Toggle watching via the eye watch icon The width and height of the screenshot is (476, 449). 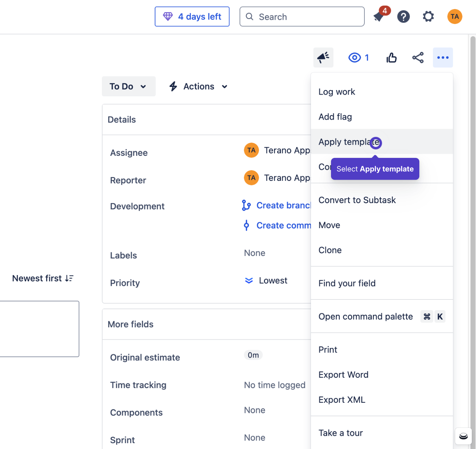pyautogui.click(x=354, y=57)
